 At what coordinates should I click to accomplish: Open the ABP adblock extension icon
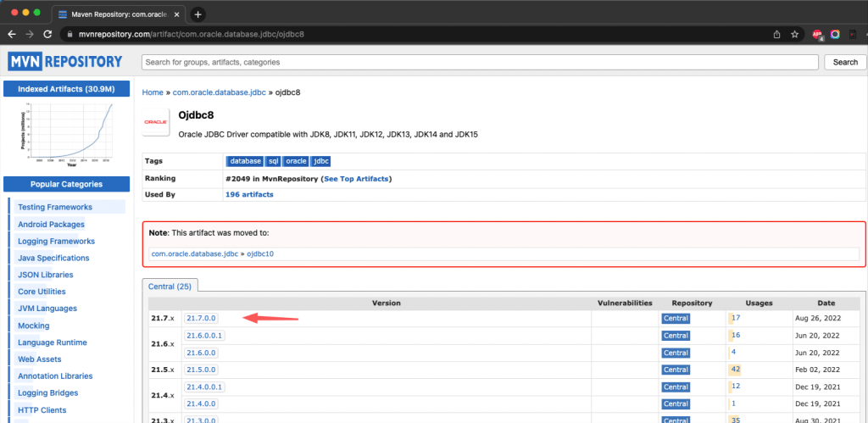818,34
